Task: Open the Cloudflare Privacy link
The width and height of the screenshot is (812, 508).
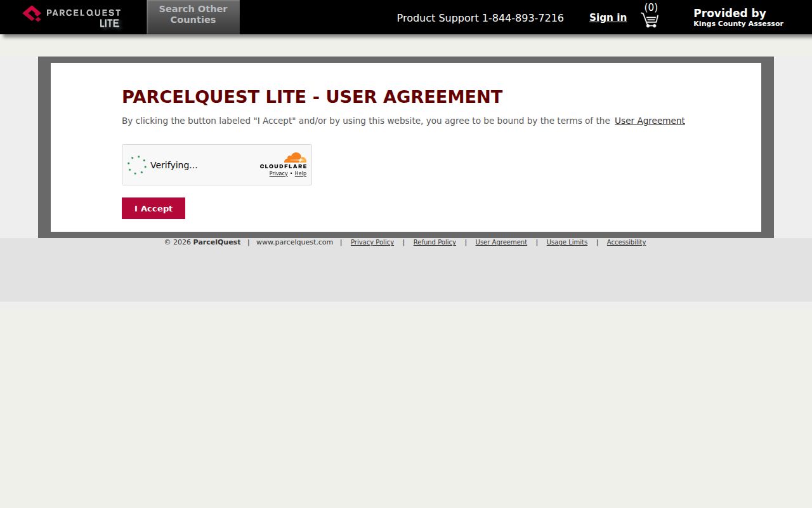Action: (x=278, y=173)
